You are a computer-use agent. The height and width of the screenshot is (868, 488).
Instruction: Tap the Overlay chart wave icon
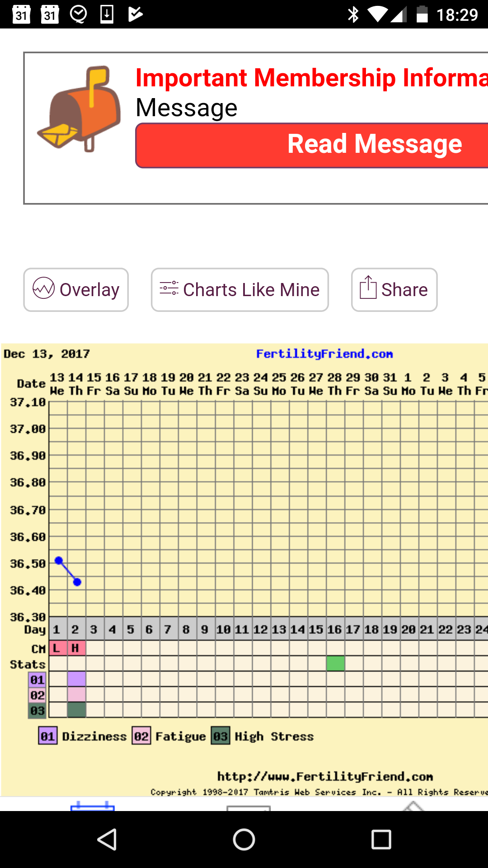43,288
